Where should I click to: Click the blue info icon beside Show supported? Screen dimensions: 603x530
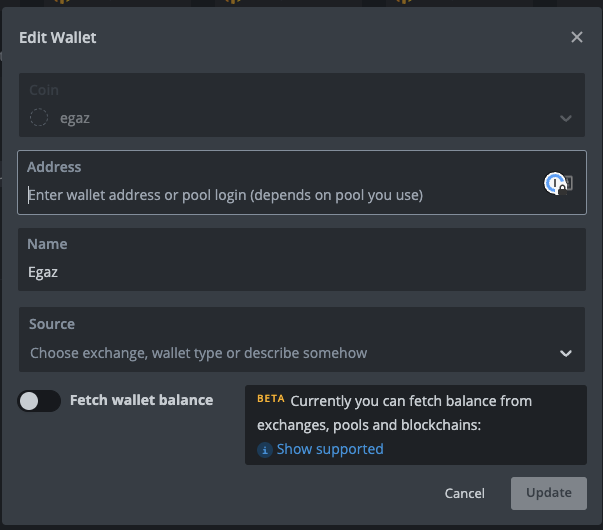(x=265, y=450)
